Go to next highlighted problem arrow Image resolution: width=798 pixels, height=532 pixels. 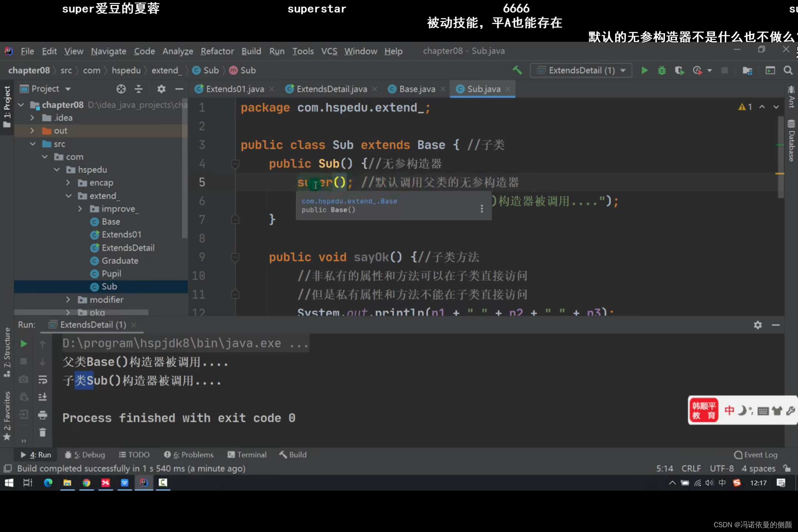pyautogui.click(x=776, y=107)
